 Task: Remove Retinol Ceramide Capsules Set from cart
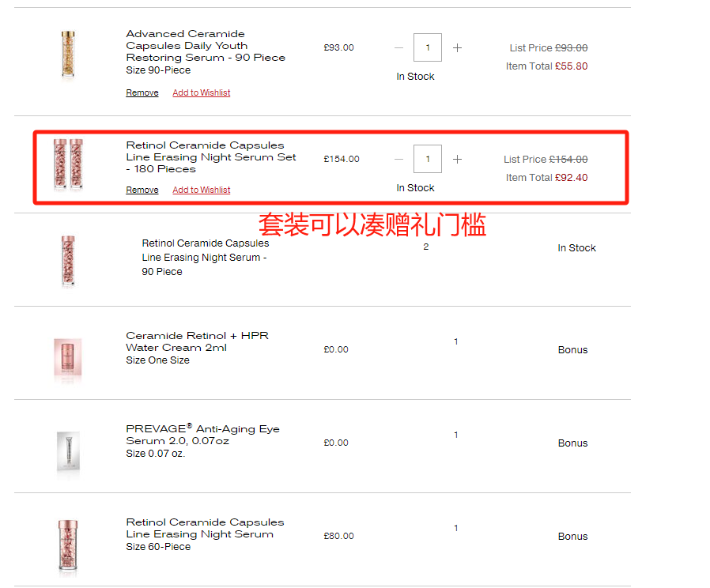pos(142,190)
